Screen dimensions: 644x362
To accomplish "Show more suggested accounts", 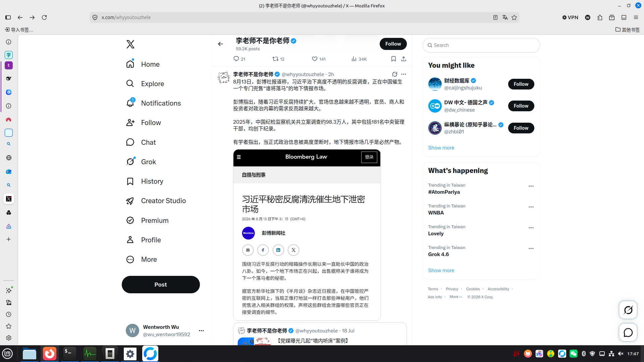I will click(441, 148).
